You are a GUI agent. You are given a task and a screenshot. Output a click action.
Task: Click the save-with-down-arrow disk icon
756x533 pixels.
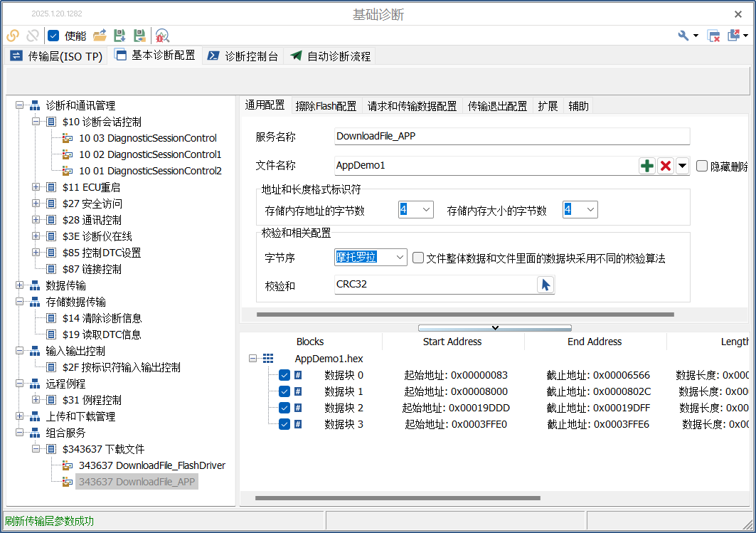coord(119,36)
